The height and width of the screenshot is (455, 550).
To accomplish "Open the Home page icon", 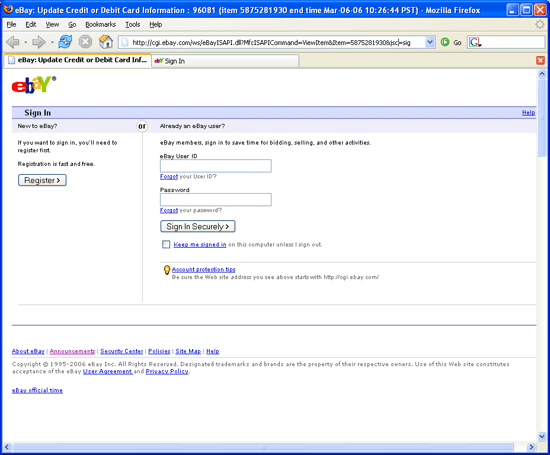I will pos(106,42).
